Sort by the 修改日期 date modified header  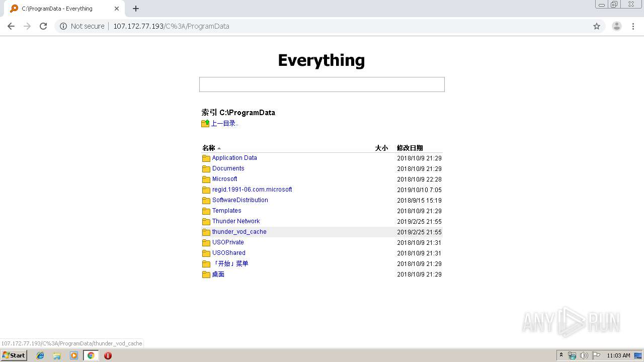click(x=410, y=148)
